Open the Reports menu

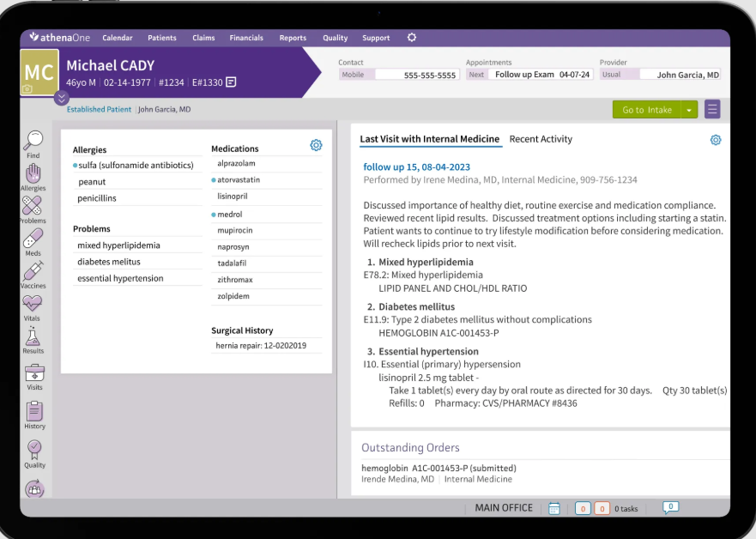pos(293,38)
